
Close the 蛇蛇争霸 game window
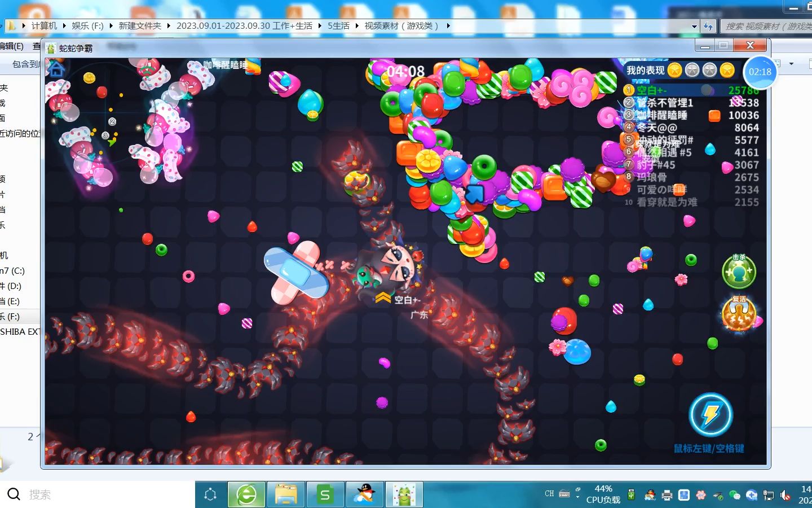click(x=750, y=46)
